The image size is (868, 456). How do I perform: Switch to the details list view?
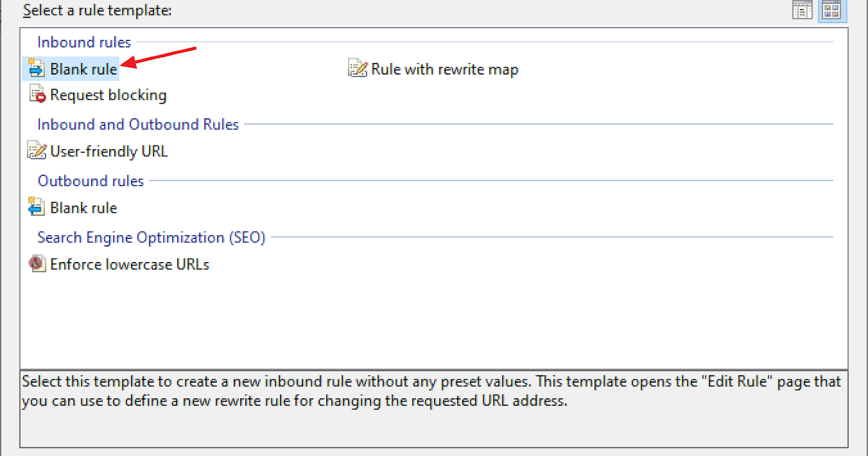[802, 10]
